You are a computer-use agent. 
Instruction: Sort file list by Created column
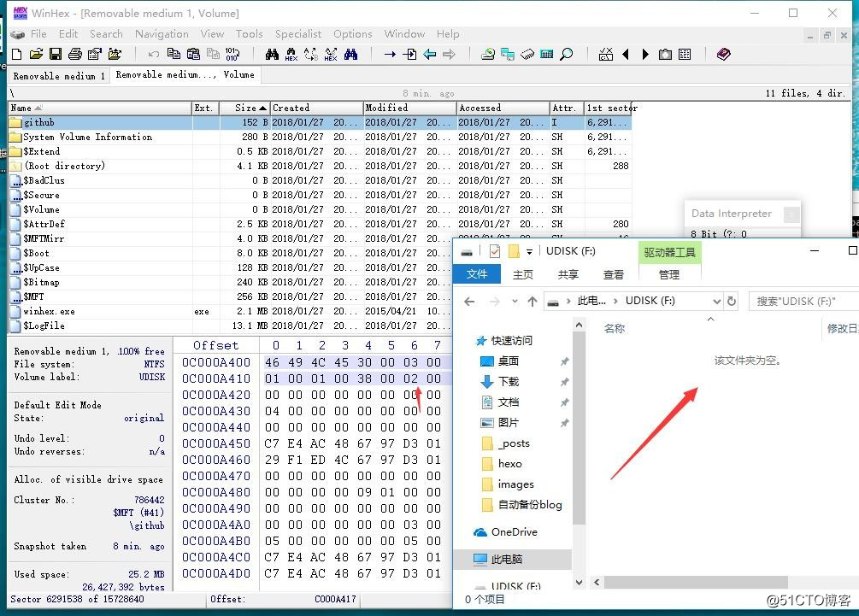[316, 108]
